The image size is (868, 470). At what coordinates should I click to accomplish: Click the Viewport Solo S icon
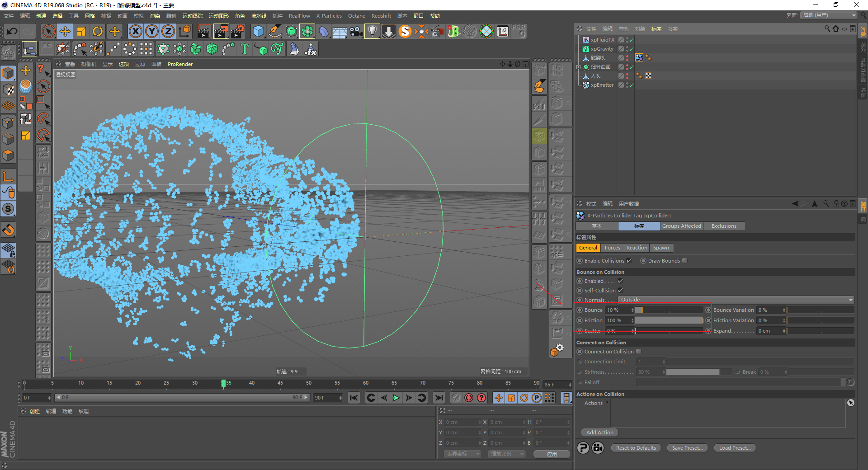pyautogui.click(x=8, y=209)
